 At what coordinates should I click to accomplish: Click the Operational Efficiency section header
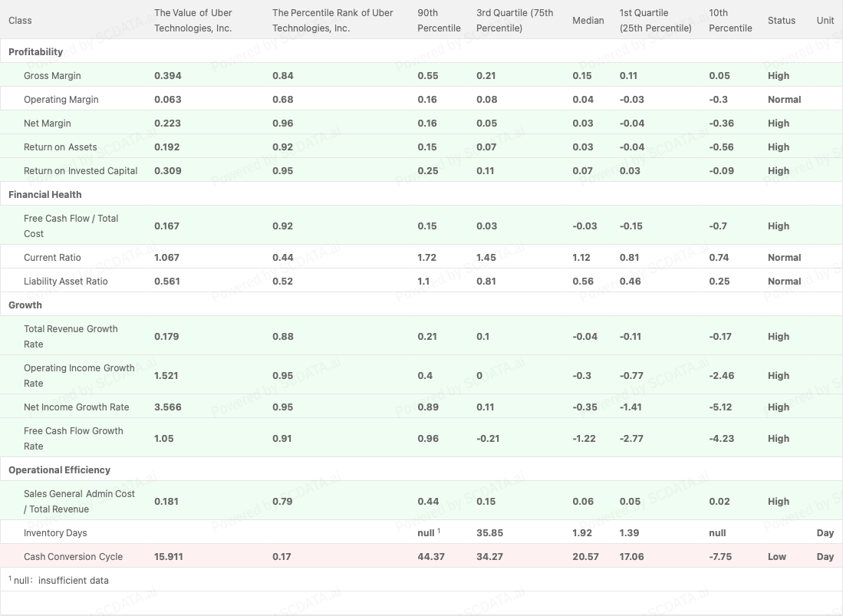click(x=59, y=470)
